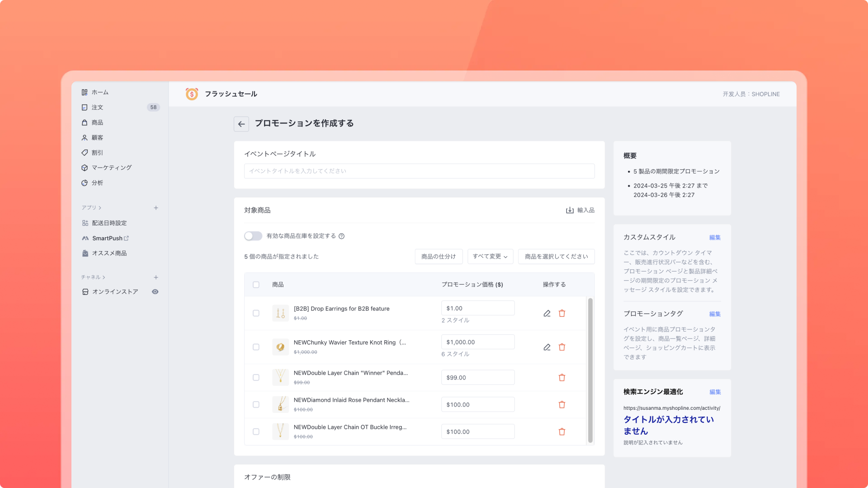Viewport: 868px width, 488px height.
Task: Click the help question icon near 有効な商品在庫を設定する
Action: click(342, 236)
